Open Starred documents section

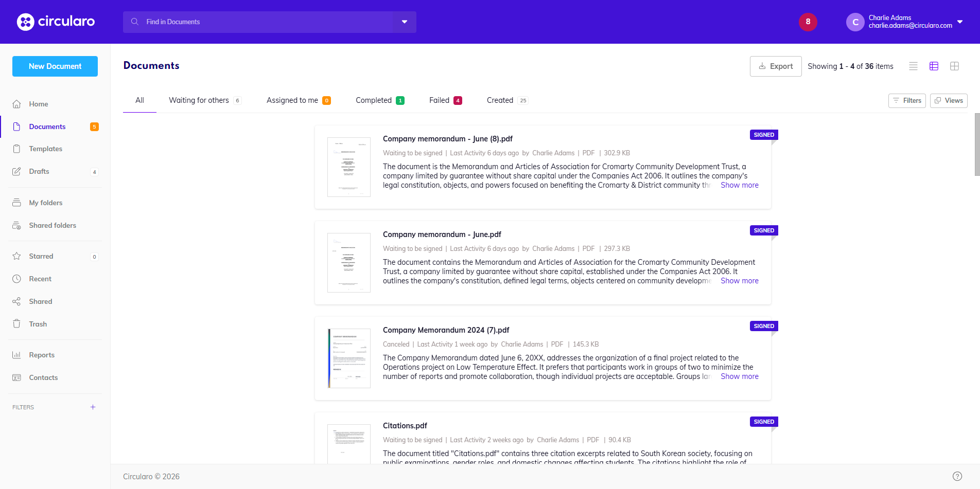pos(41,256)
